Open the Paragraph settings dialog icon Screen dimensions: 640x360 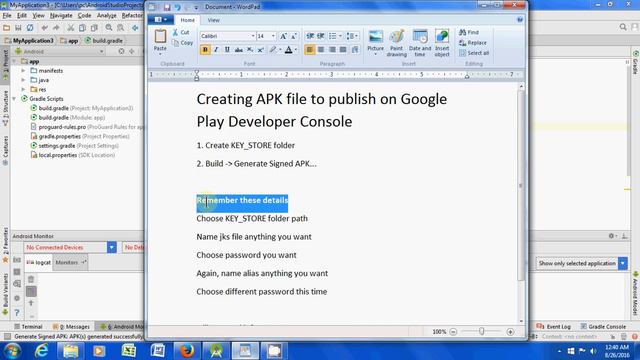tap(355, 50)
